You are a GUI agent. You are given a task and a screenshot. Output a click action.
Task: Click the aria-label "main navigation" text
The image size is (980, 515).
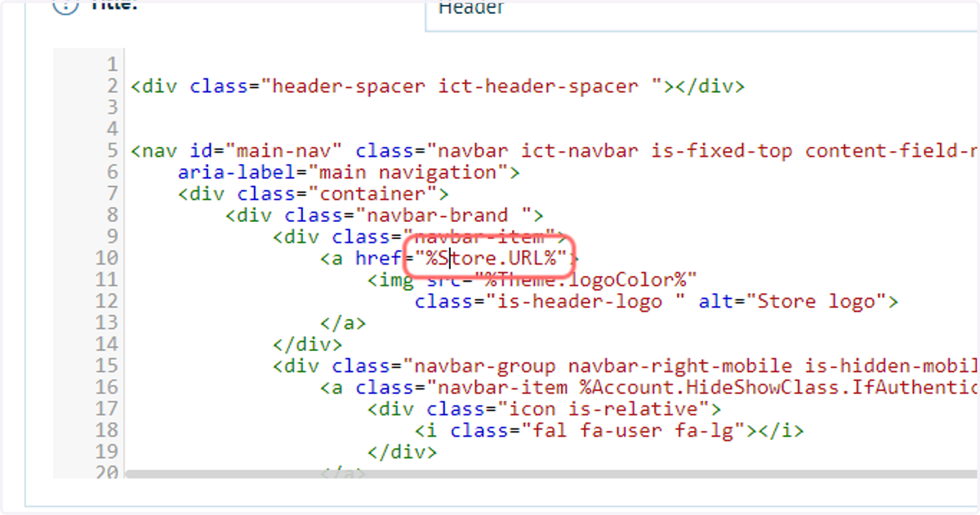(x=416, y=172)
